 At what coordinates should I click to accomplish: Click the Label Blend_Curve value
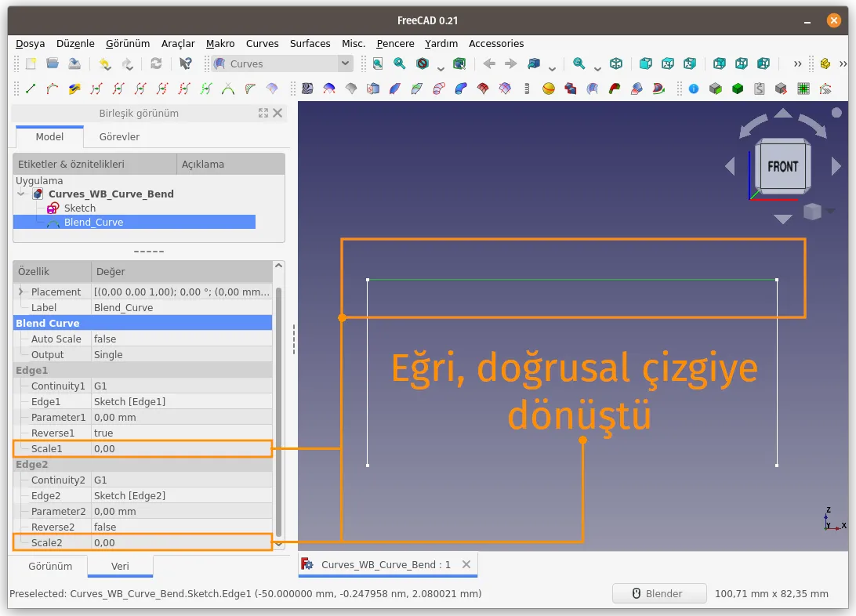[x=182, y=308]
